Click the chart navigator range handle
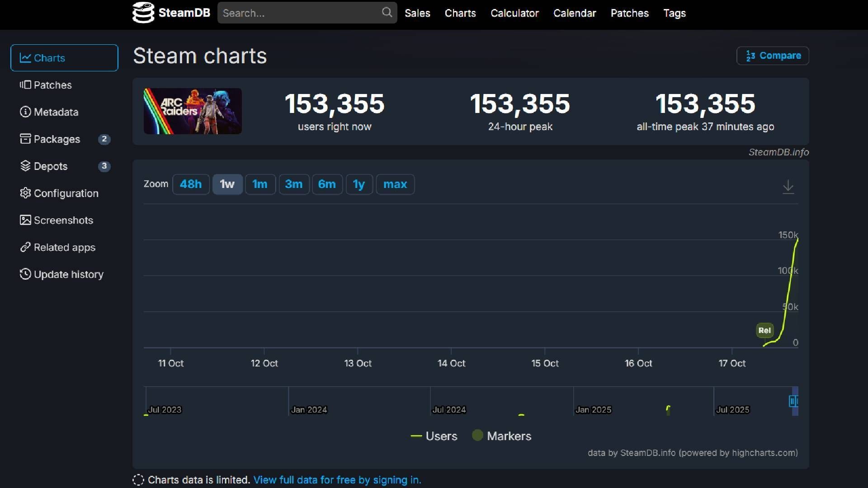This screenshot has width=868, height=488. (x=793, y=401)
